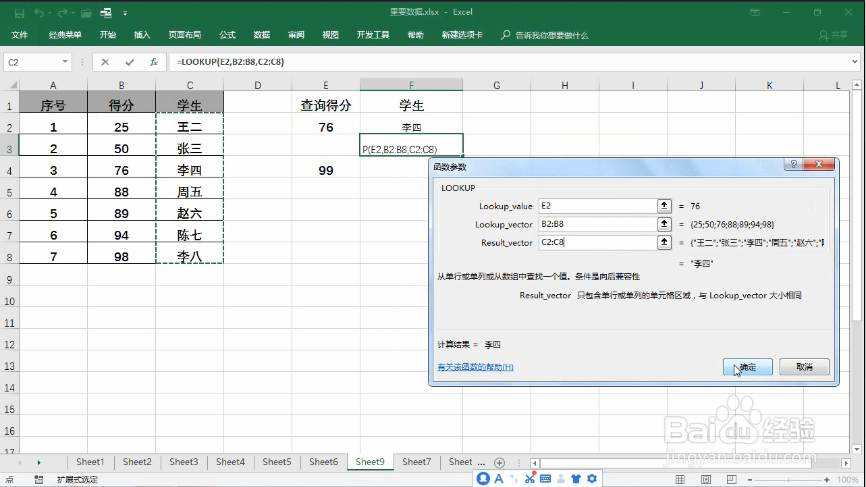Image resolution: width=866 pixels, height=487 pixels.
Task: Select the Sheet4 tab
Action: click(x=230, y=462)
